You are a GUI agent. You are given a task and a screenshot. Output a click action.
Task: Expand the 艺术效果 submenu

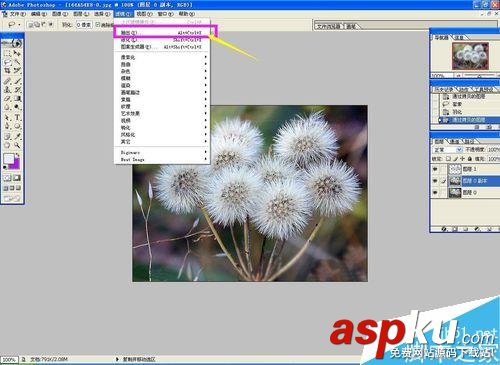(x=162, y=113)
